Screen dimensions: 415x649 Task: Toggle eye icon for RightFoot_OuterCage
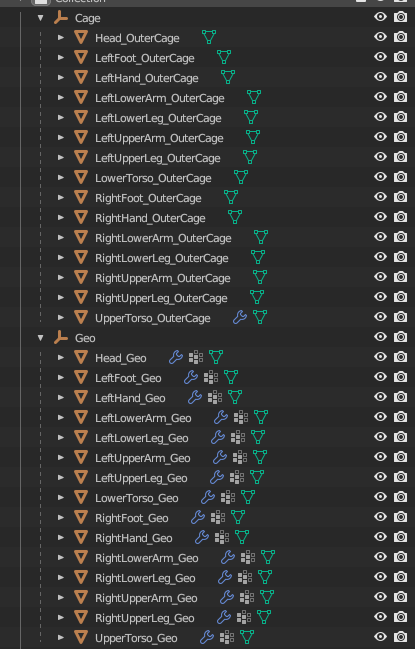[380, 197]
